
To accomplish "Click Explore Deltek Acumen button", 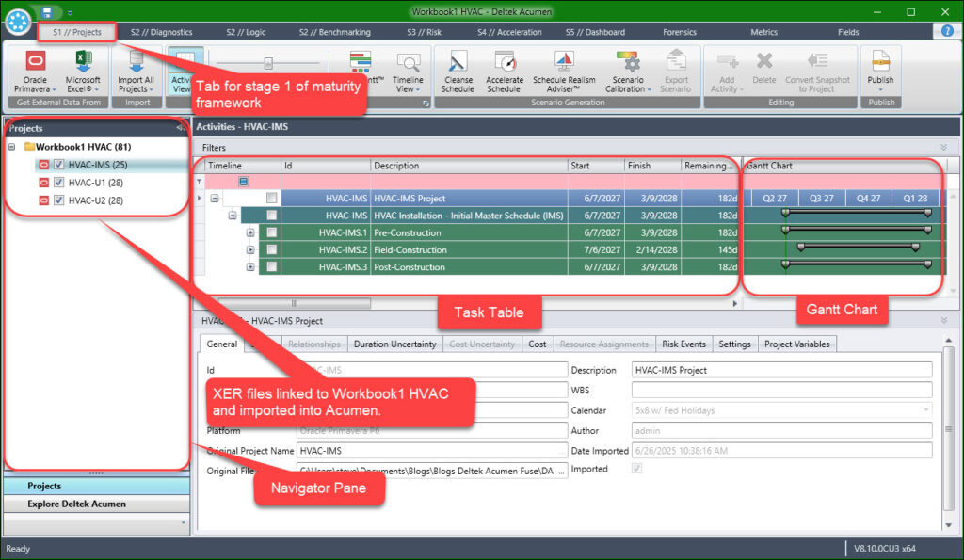I will (97, 504).
